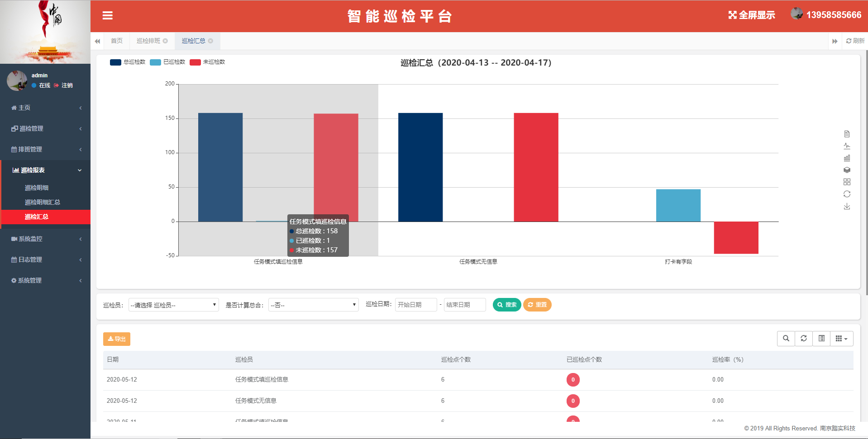Click the table search magnifier icon
The image size is (868, 439).
pyautogui.click(x=786, y=338)
